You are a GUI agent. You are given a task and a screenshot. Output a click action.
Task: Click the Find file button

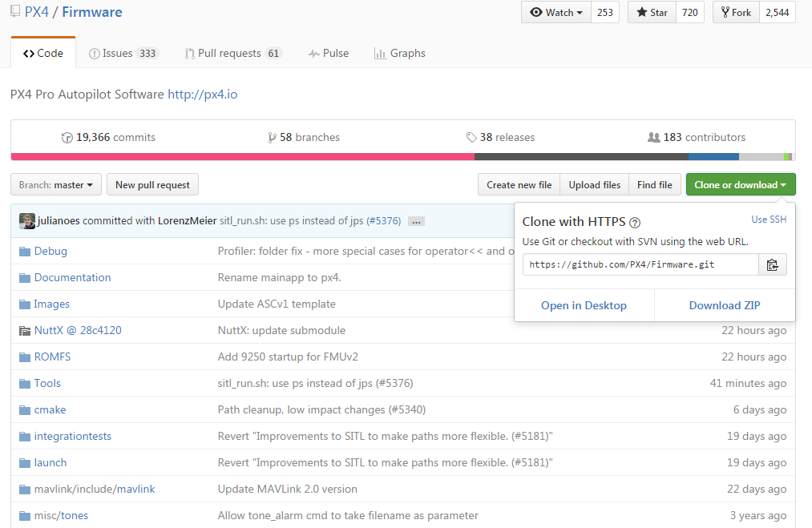[x=655, y=185]
